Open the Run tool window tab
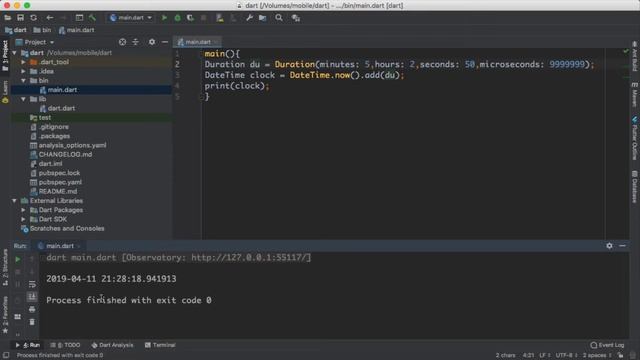Viewport: 640px width, 360px height. (x=28, y=345)
